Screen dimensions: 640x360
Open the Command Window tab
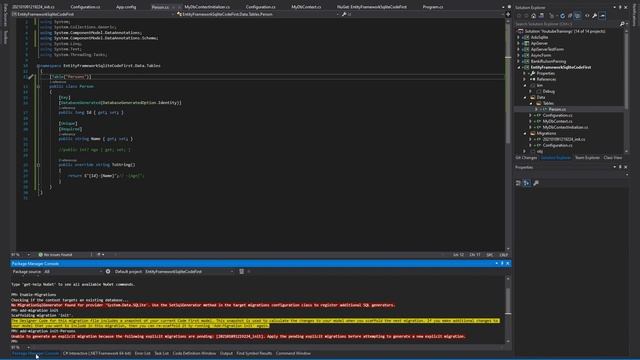[293, 353]
